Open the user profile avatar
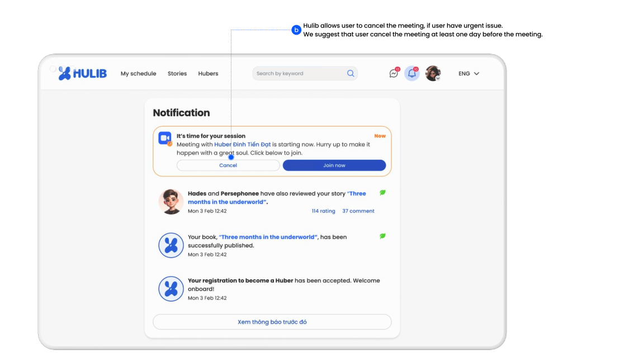This screenshot has width=644, height=364. pos(433,73)
